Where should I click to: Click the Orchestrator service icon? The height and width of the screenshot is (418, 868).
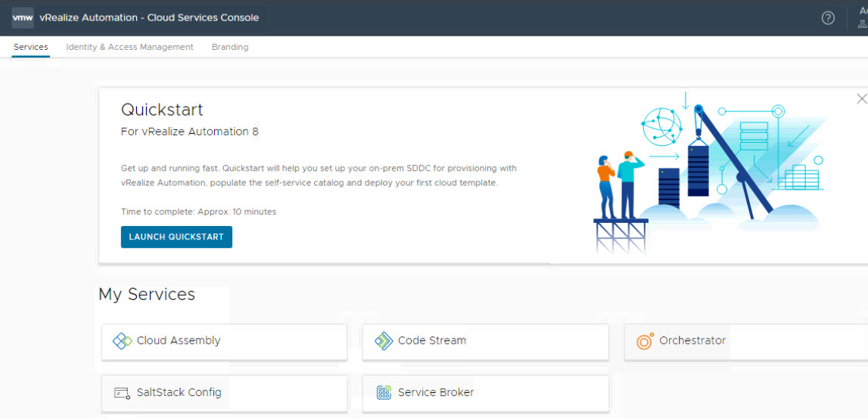(x=644, y=341)
